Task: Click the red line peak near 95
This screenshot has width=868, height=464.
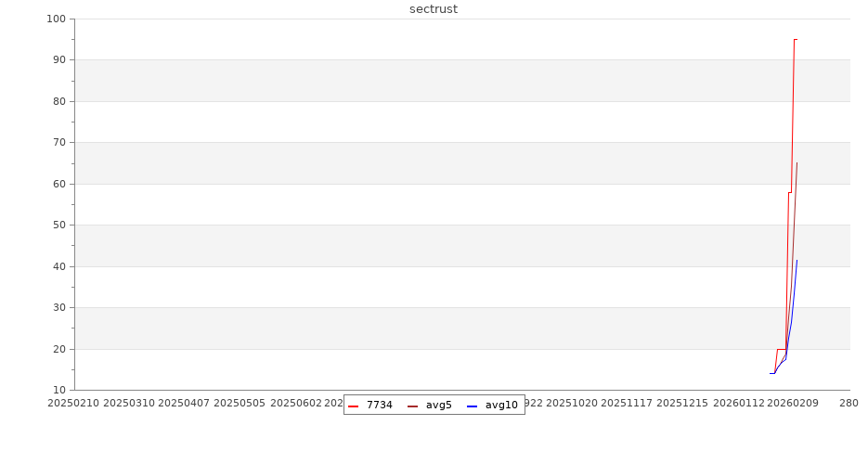Action: click(795, 40)
